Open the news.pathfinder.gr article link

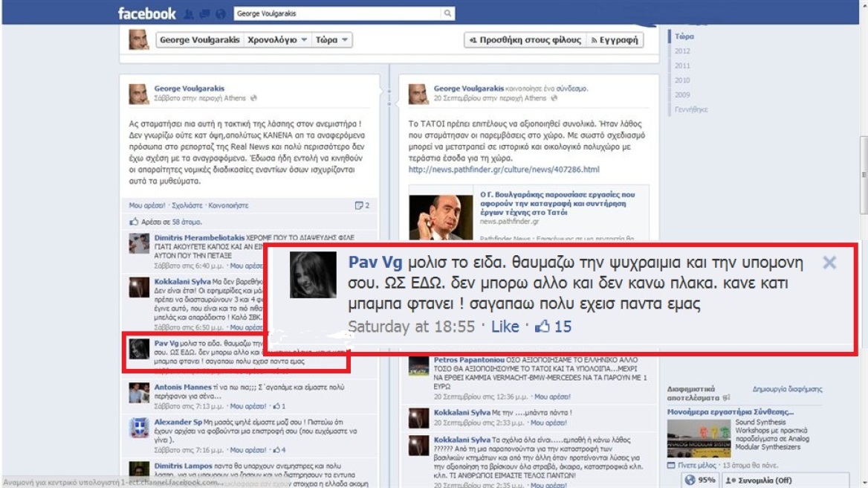coord(504,170)
